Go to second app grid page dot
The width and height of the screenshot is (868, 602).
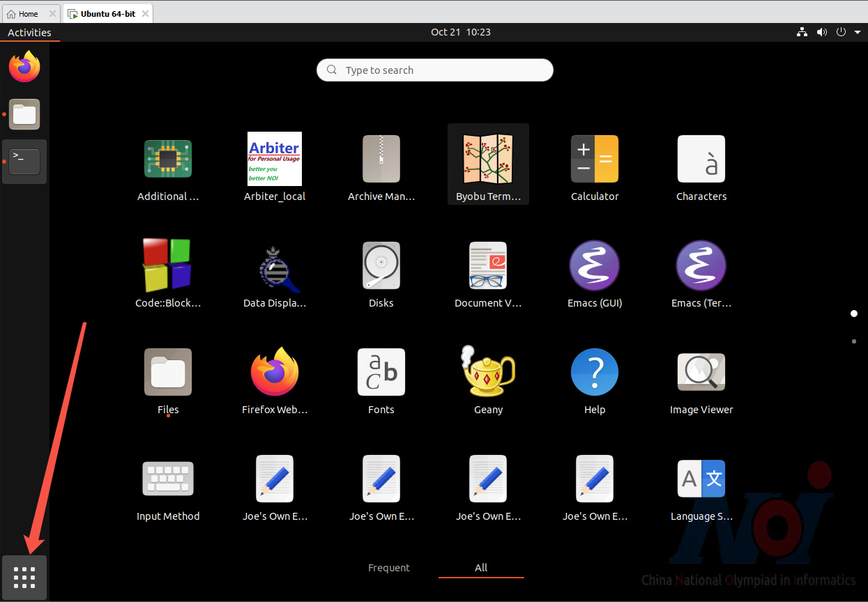tap(854, 341)
